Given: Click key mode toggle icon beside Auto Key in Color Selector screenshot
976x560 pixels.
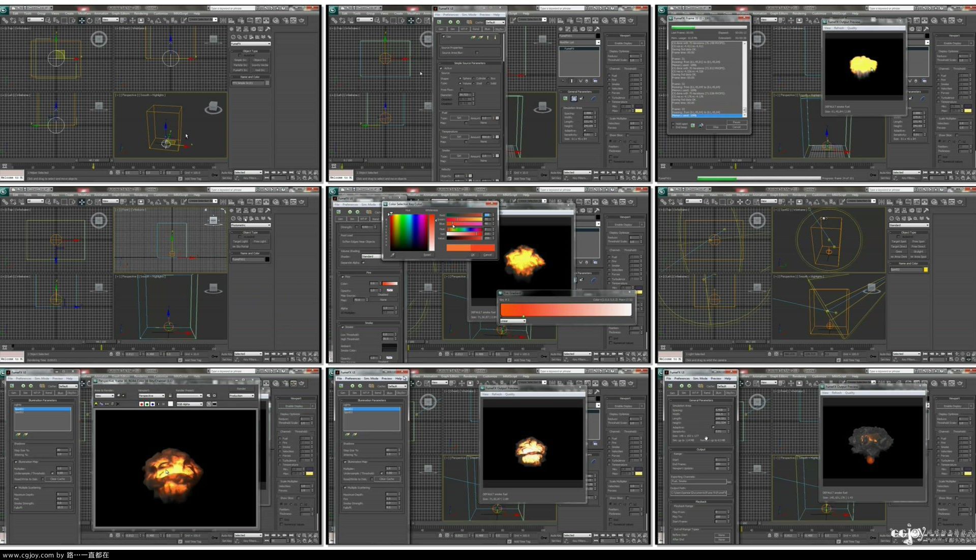Looking at the screenshot, I should pyautogui.click(x=544, y=356).
